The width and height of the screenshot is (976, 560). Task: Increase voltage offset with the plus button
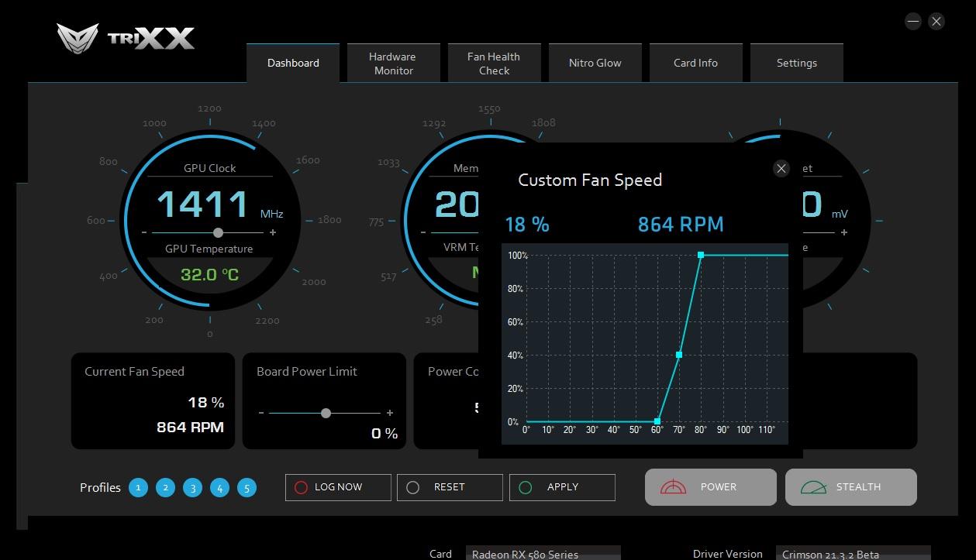tap(844, 232)
